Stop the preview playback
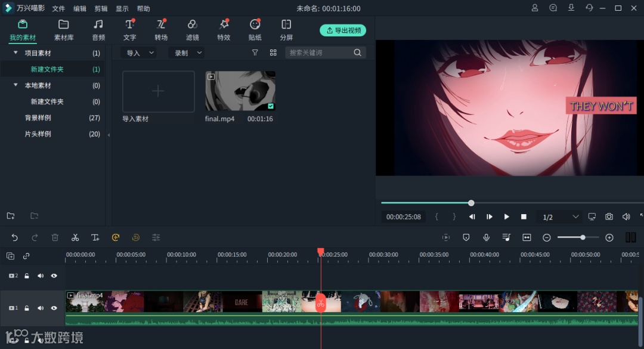Screen dimensions: 644x349 pyautogui.click(x=524, y=217)
